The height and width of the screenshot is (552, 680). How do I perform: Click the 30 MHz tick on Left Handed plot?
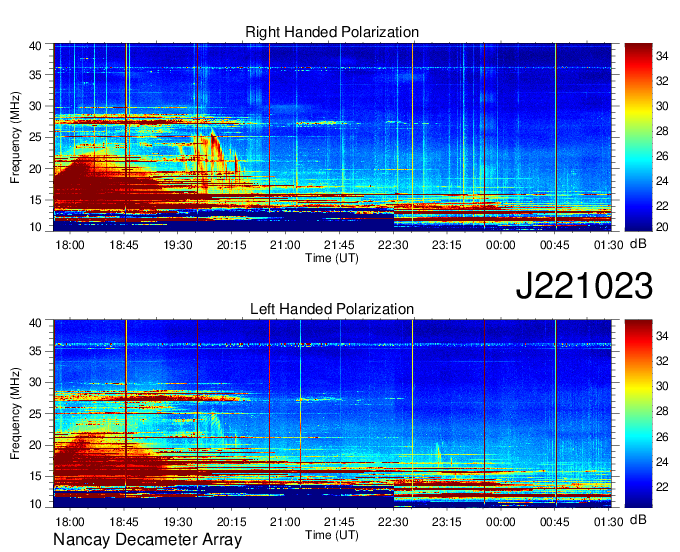point(36,382)
